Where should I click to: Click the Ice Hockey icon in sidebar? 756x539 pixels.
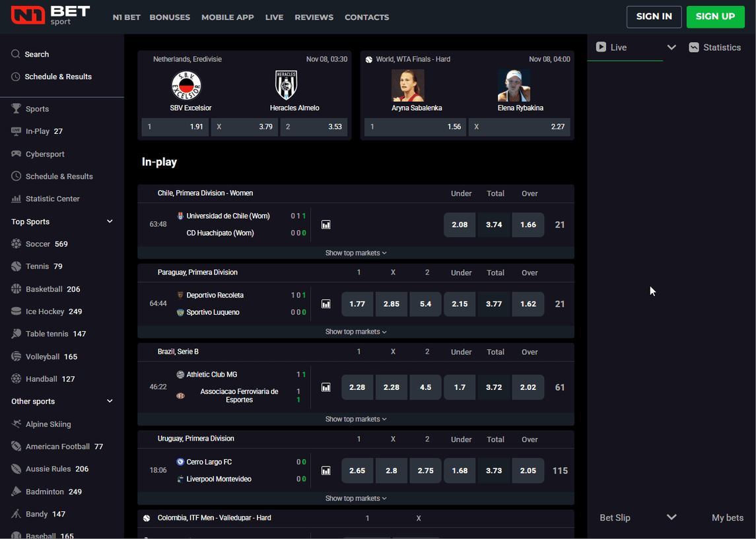(x=17, y=311)
